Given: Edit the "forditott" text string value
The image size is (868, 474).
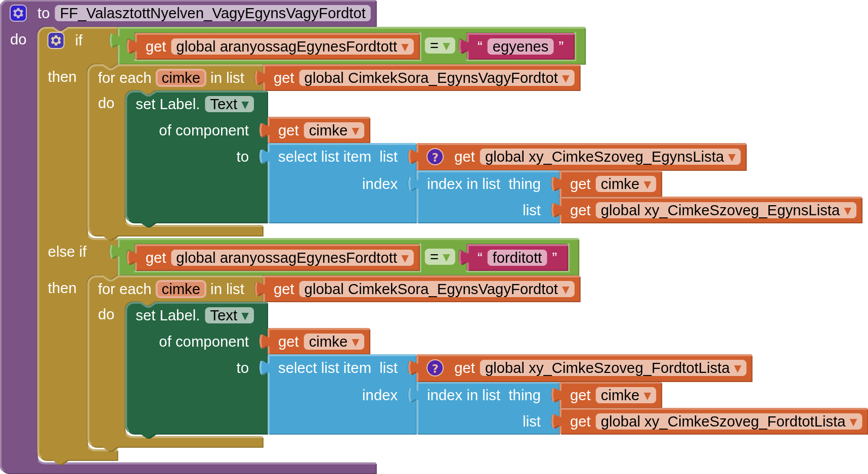Looking at the screenshot, I should [516, 258].
